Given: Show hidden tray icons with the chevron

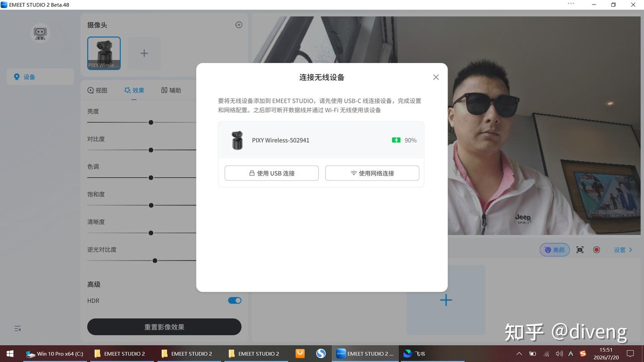Looking at the screenshot, I should click(x=519, y=354).
